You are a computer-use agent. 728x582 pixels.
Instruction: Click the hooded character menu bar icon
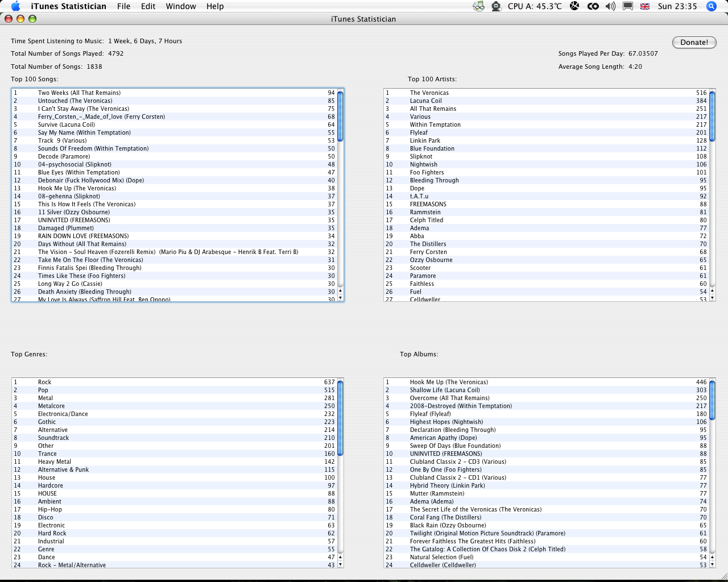[x=496, y=6]
